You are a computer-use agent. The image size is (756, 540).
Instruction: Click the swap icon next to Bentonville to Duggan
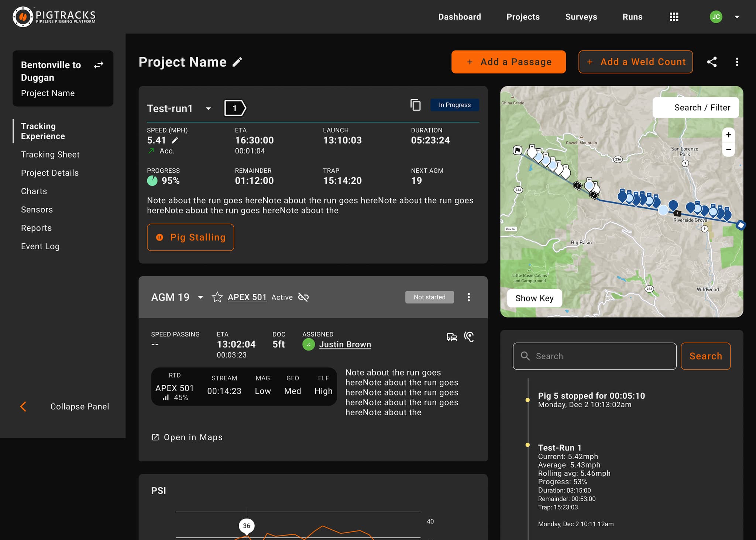click(x=98, y=65)
